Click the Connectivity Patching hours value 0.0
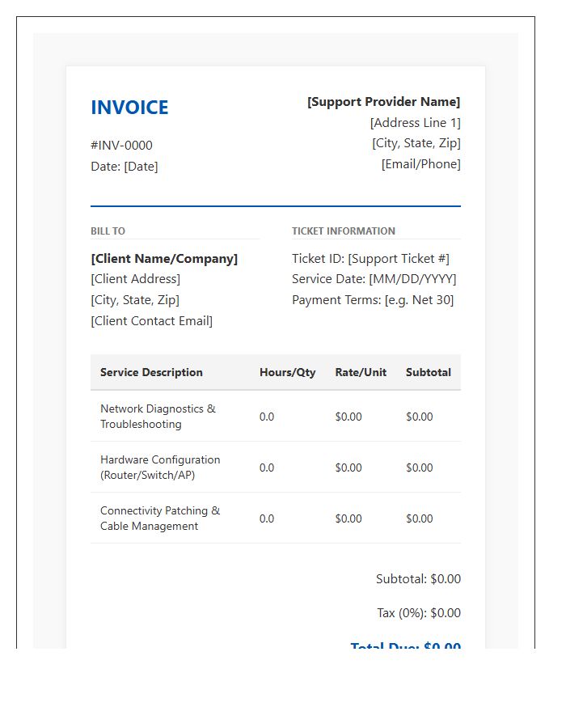The image size is (566, 728). point(267,518)
